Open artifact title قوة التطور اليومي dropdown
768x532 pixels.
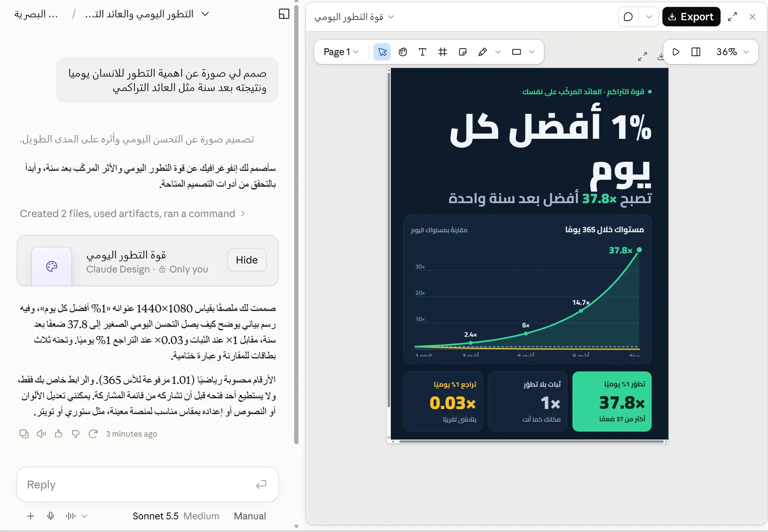[x=354, y=17]
